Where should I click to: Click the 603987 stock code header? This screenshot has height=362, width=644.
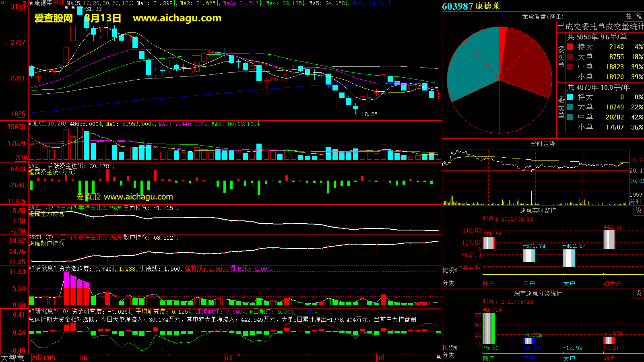[457, 6]
